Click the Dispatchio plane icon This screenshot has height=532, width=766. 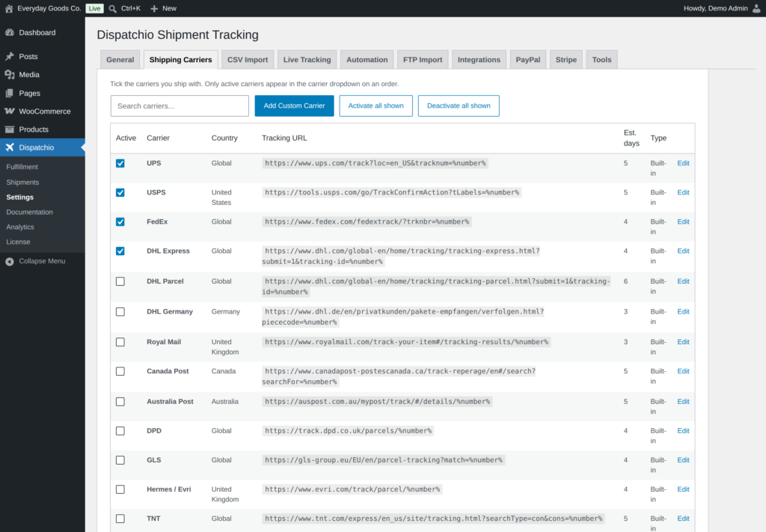(9, 147)
